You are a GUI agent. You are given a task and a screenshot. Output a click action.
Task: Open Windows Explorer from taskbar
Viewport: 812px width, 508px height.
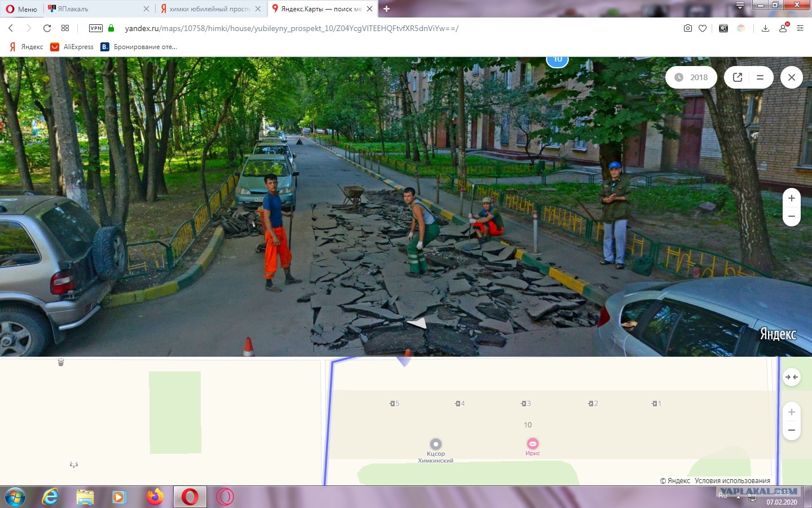pyautogui.click(x=85, y=497)
